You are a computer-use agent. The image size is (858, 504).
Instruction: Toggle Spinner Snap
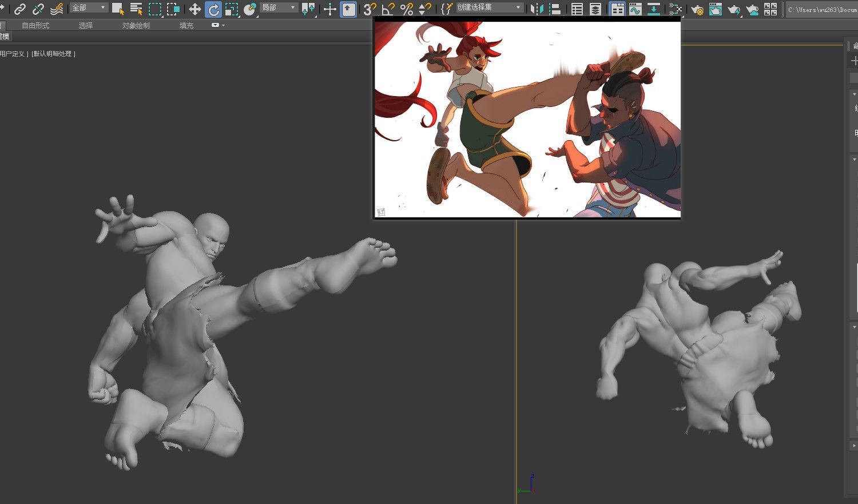click(x=425, y=9)
